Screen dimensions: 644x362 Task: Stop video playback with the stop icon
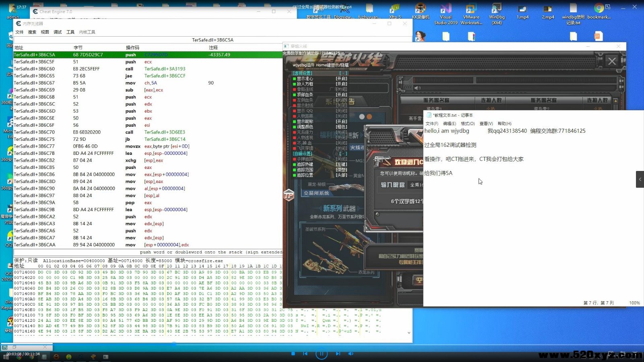click(293, 354)
